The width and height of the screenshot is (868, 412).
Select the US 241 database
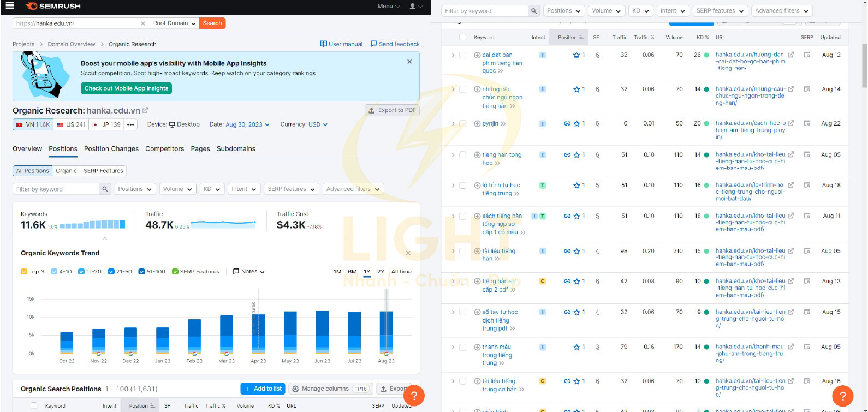[x=71, y=124]
